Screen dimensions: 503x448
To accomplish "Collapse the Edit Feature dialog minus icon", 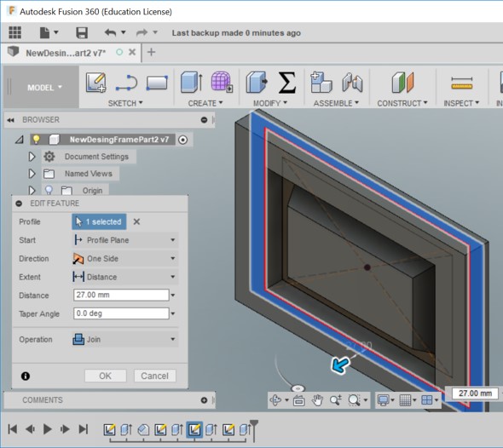I will [x=19, y=204].
